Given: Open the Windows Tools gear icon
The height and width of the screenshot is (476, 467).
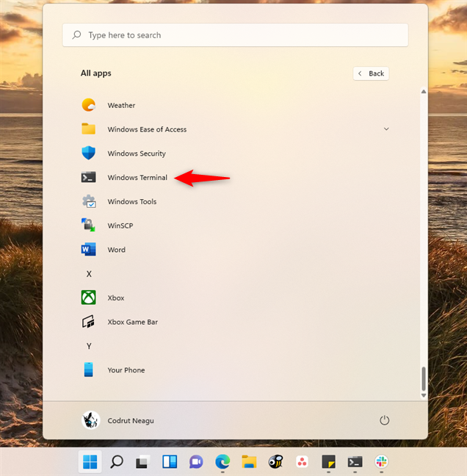Looking at the screenshot, I should click(x=89, y=201).
